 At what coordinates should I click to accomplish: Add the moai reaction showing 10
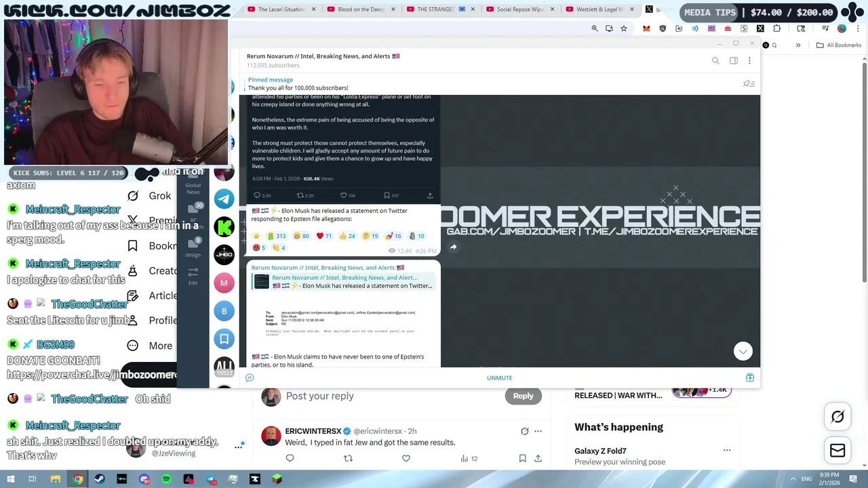416,236
